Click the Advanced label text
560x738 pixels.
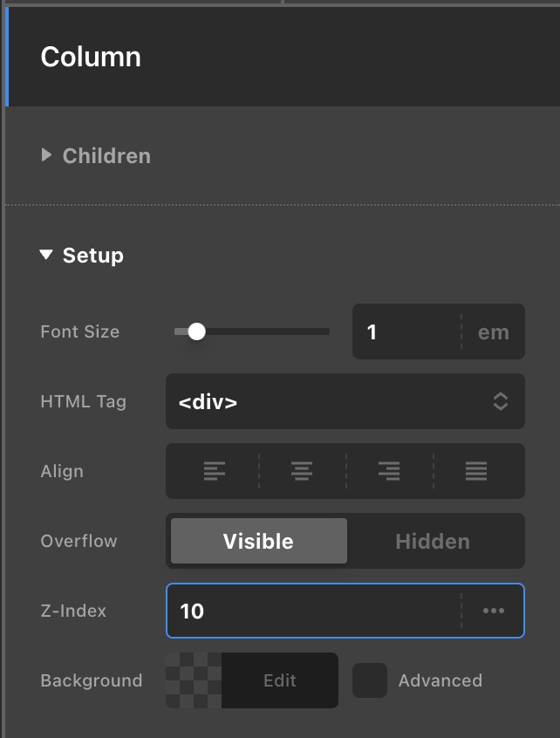[x=440, y=680]
